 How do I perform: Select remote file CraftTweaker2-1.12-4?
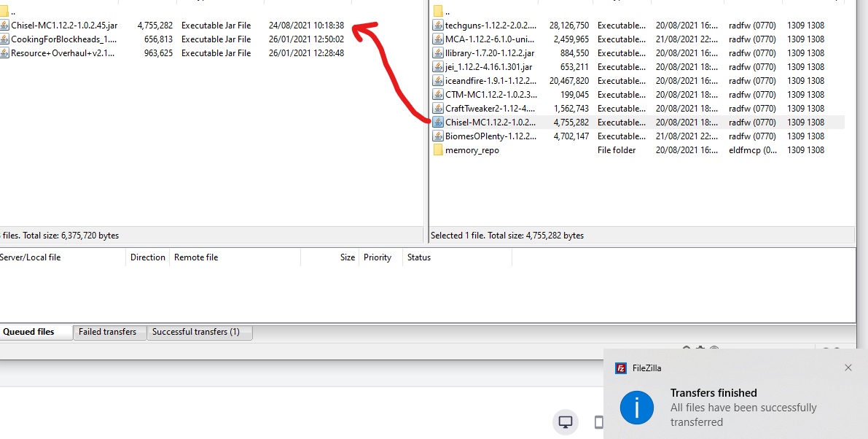(x=490, y=109)
